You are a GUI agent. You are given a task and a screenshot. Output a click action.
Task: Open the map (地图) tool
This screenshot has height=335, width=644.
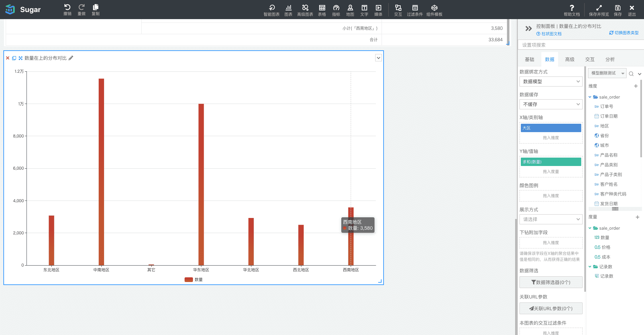tap(350, 10)
